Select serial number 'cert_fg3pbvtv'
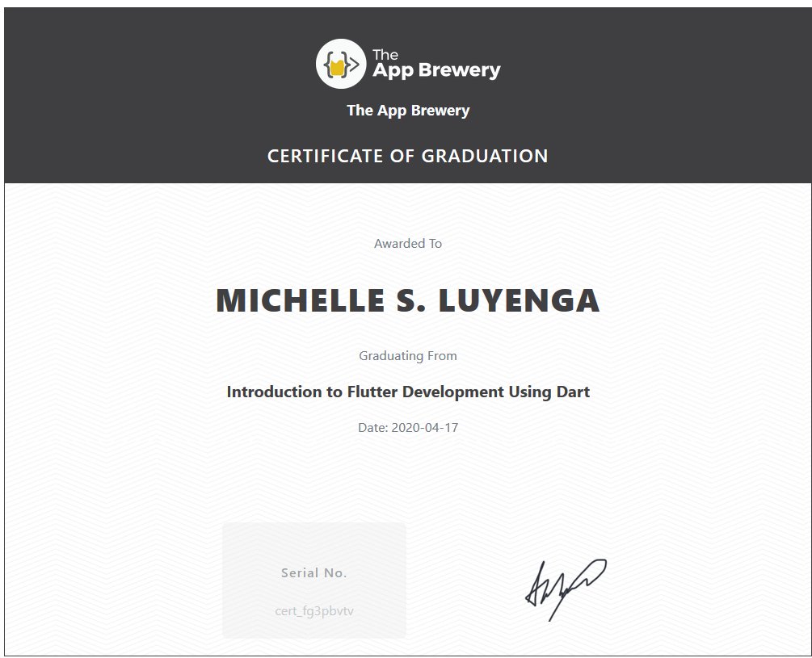 tap(314, 611)
